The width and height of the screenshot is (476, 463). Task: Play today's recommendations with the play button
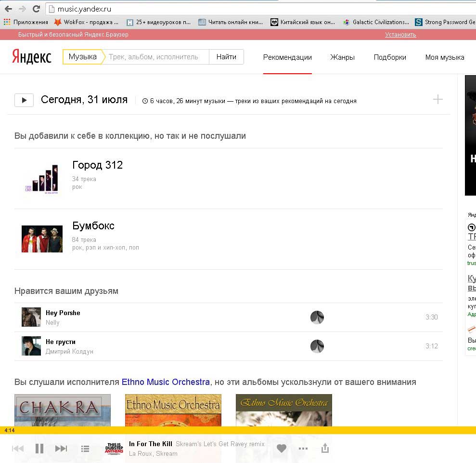click(24, 100)
